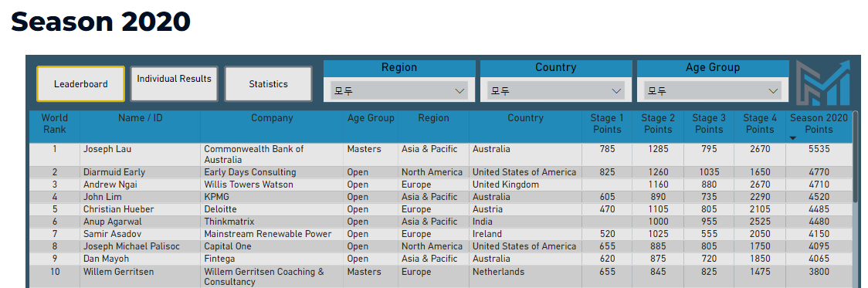Select the name Diarmuid Early
Screen dimensions: 868x288
[114, 172]
